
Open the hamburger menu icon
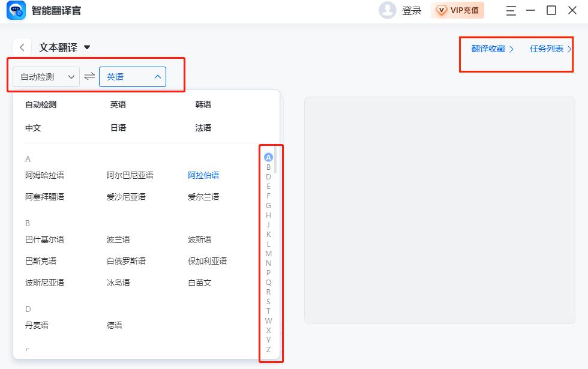511,10
